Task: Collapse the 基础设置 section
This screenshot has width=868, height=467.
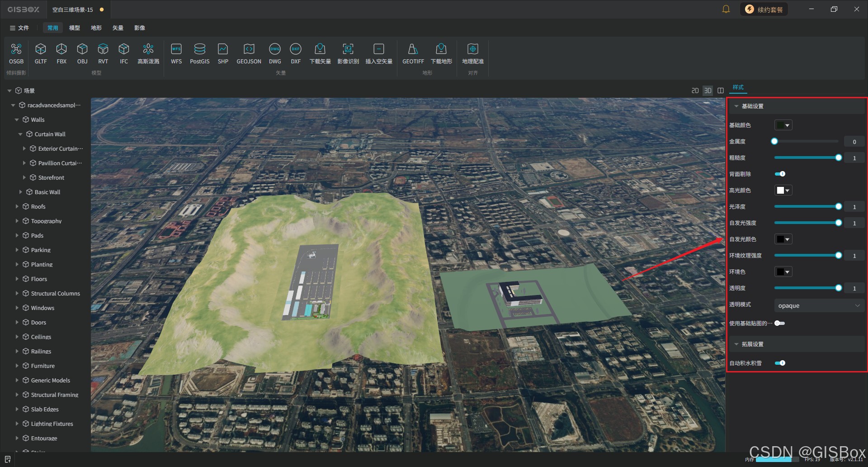Action: [736, 106]
